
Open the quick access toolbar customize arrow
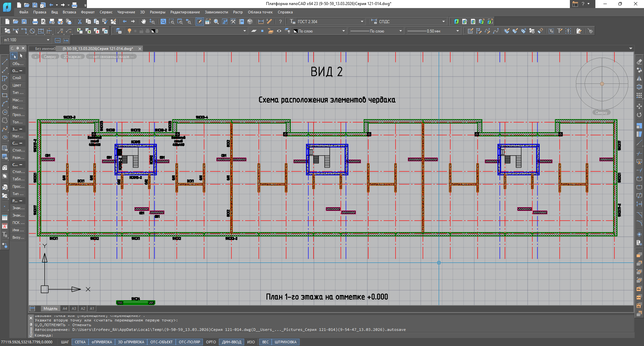point(85,5)
